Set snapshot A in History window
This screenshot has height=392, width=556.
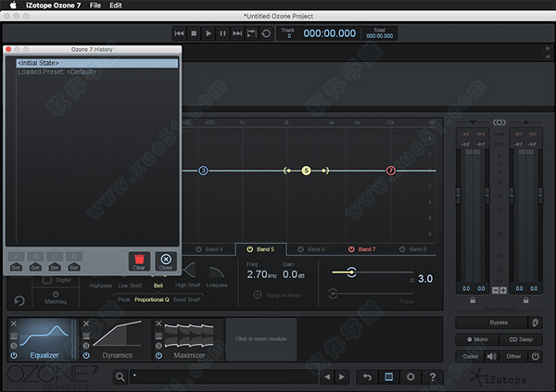[16, 267]
